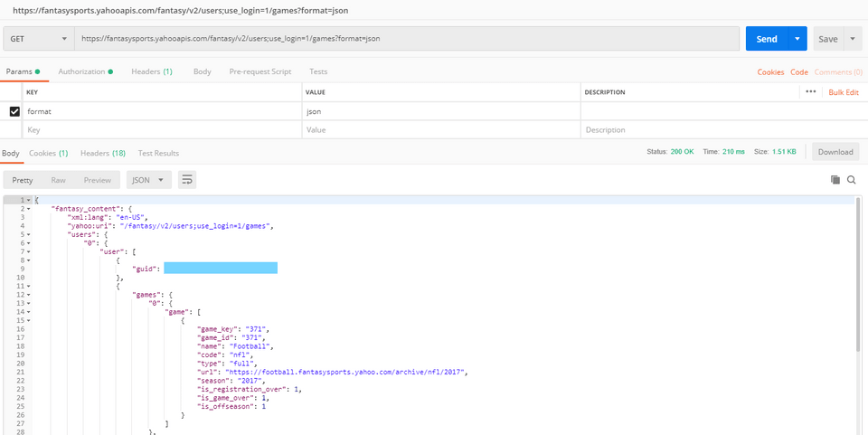Click the "code": "nfl" line
Screen dimensions: 868x435
pyautogui.click(x=226, y=355)
